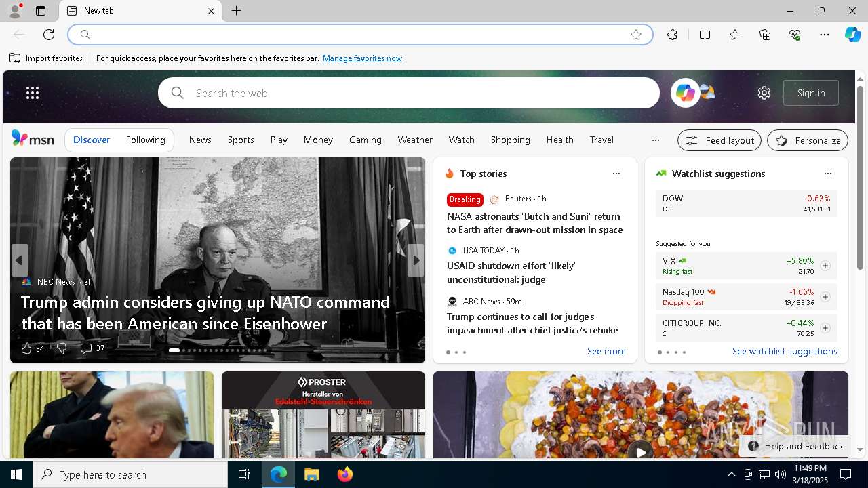
Task: Open Edge Settings and more menu
Action: (825, 35)
